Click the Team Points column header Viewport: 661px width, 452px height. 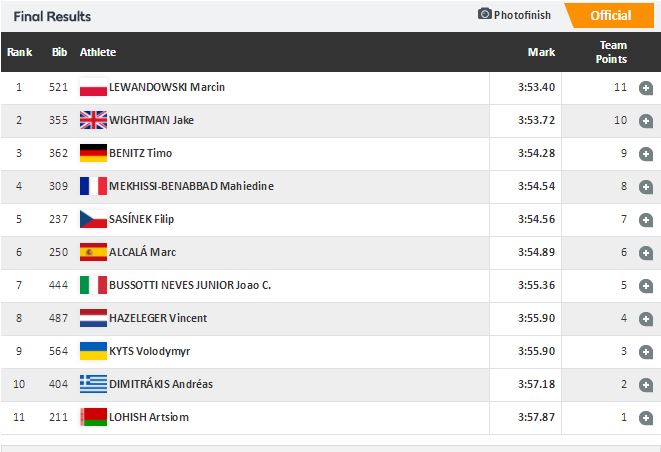[x=612, y=52]
